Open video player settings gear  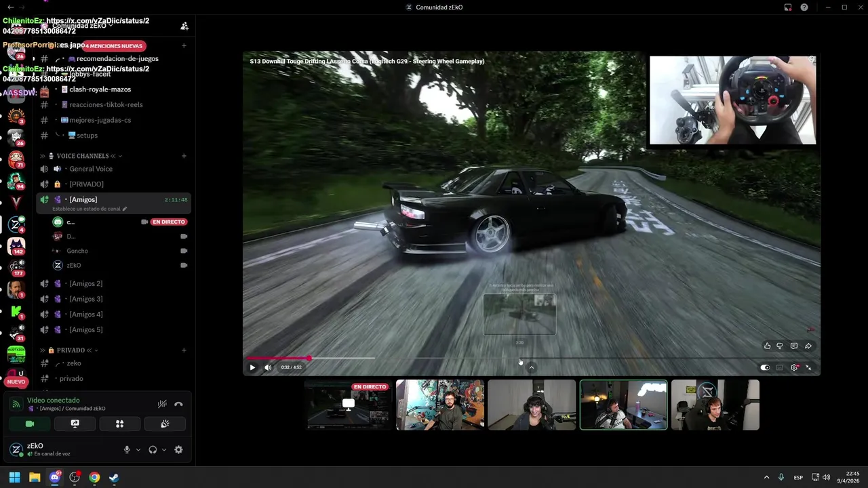(794, 367)
